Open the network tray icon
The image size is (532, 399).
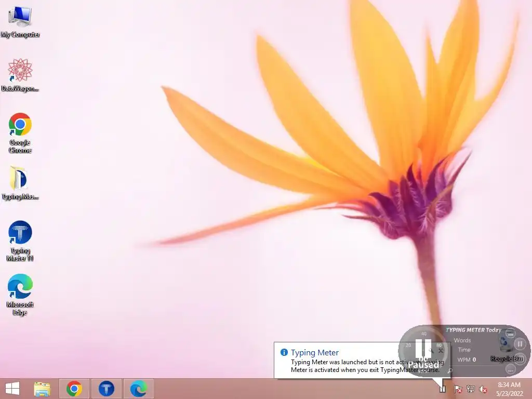(x=471, y=389)
